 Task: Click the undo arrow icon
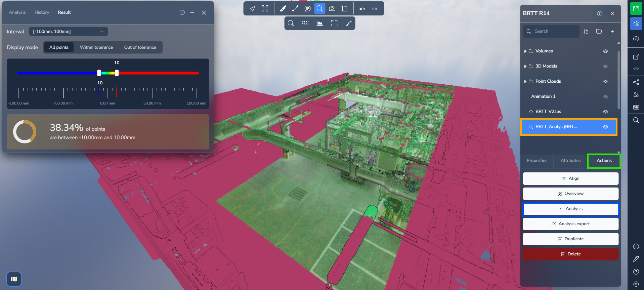[x=362, y=9]
